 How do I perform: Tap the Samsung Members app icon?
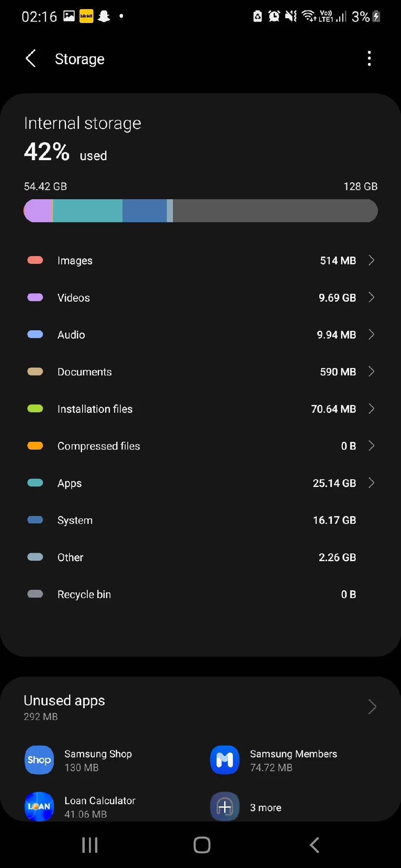coord(225,760)
